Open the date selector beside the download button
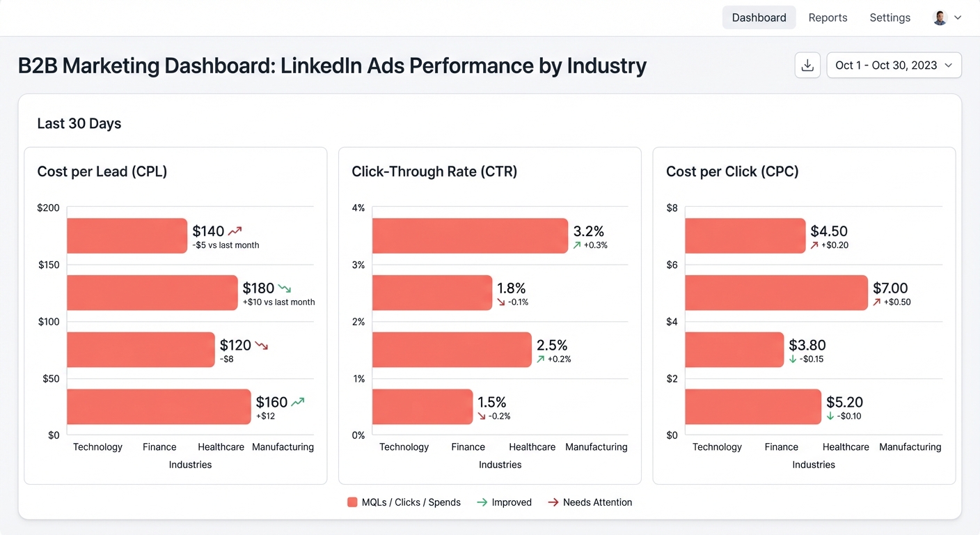Viewport: 980px width, 535px height. [x=894, y=65]
